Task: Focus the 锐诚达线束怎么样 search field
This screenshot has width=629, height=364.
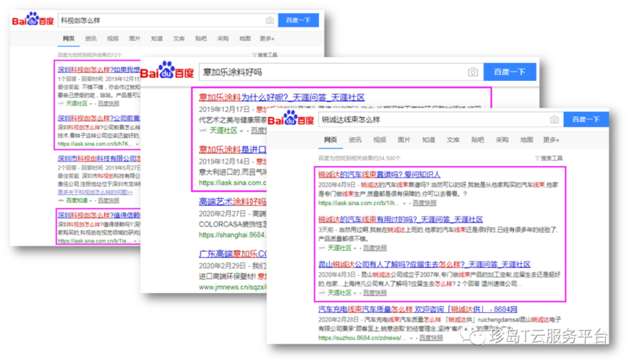Action: click(x=441, y=119)
